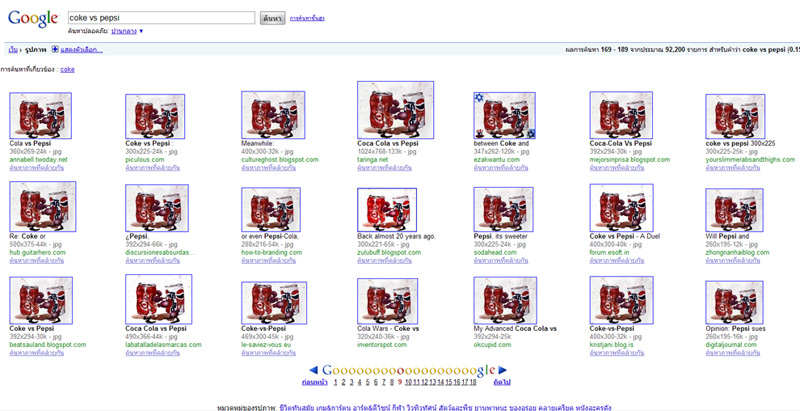Viewport: 800px width, 411px height.
Task: Open the 'coke vs pepsi 300x225' thumbnail
Action: (735, 117)
